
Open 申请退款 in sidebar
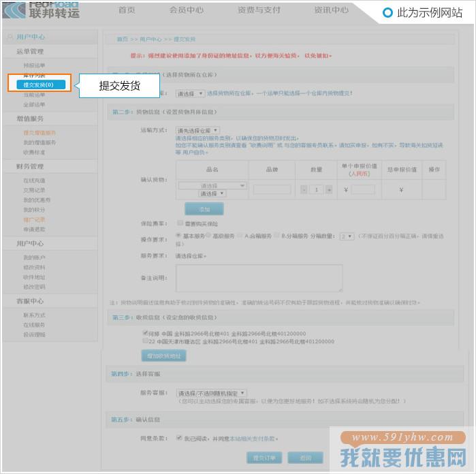34,230
